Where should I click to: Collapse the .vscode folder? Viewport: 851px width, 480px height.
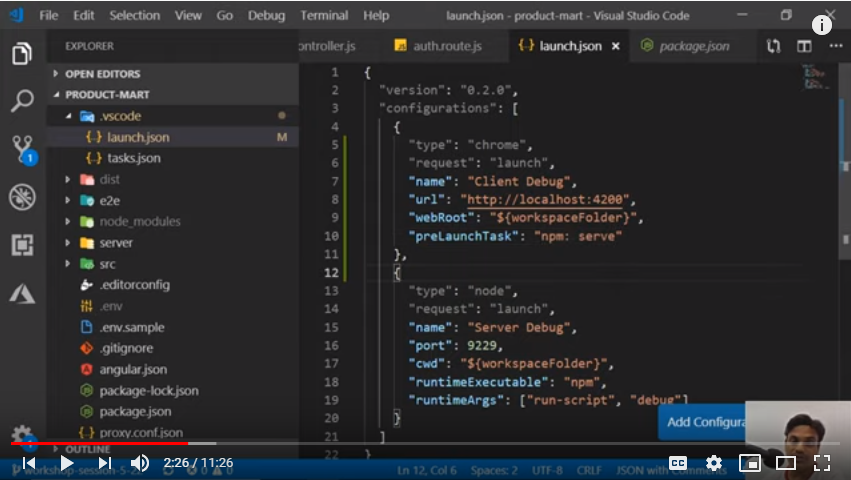tap(120, 116)
